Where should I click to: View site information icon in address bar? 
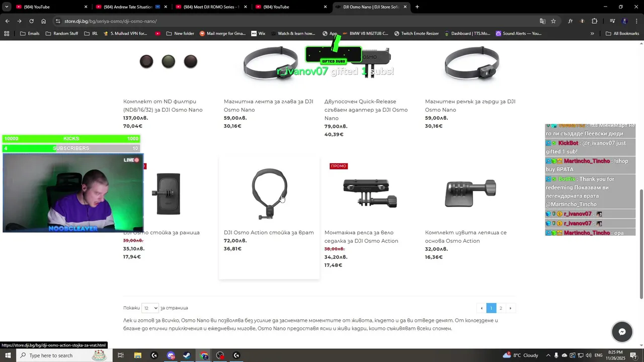[x=58, y=21]
